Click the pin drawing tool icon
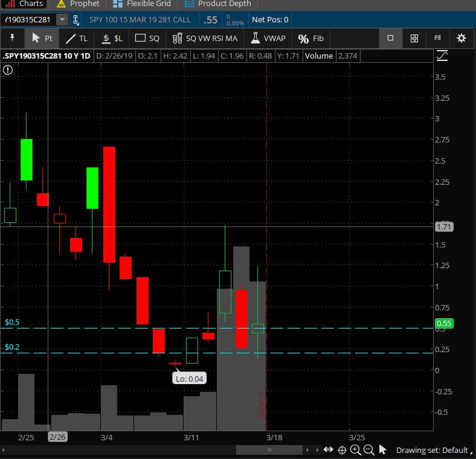The width and height of the screenshot is (476, 459). tap(12, 38)
